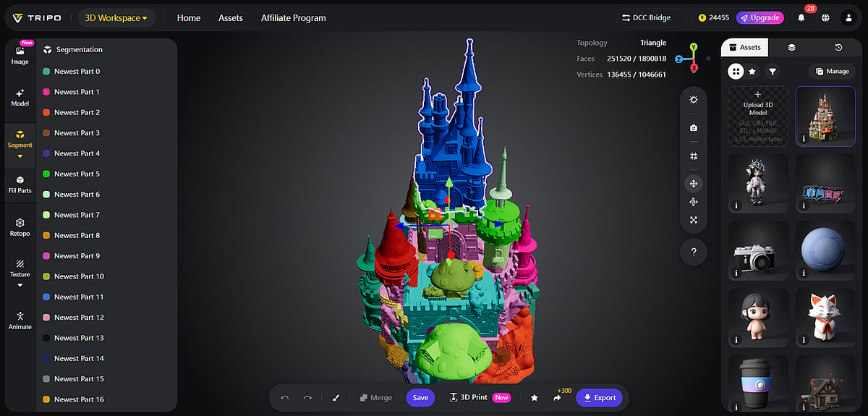Show grid view of assets
868x416 pixels.
pyautogui.click(x=736, y=71)
